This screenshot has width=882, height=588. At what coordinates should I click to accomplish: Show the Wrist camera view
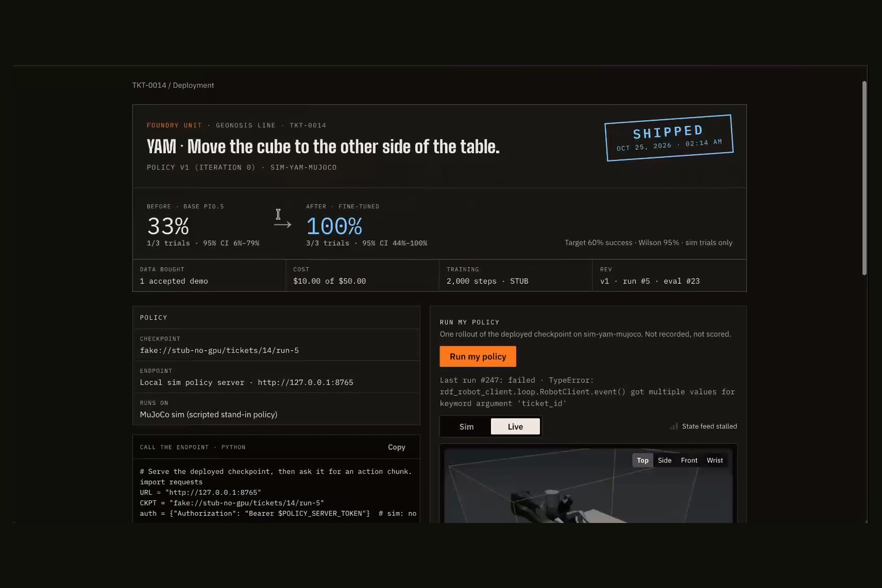pos(715,460)
